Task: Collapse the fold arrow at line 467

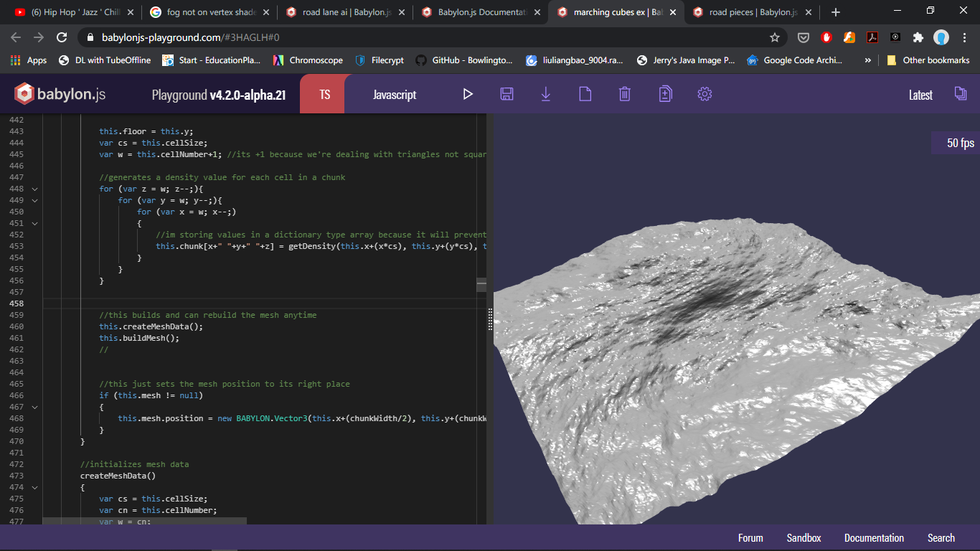Action: [x=34, y=407]
